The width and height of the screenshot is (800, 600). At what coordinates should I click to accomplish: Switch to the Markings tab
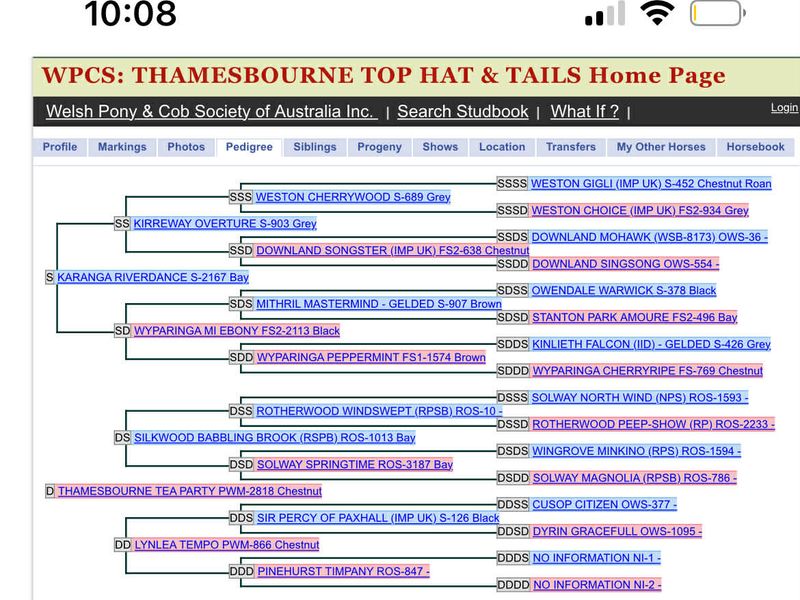tap(122, 147)
